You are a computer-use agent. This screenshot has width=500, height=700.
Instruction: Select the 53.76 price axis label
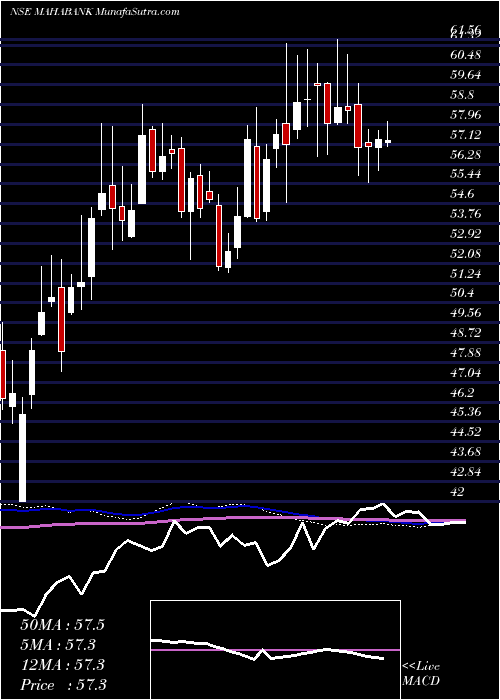pos(466,214)
